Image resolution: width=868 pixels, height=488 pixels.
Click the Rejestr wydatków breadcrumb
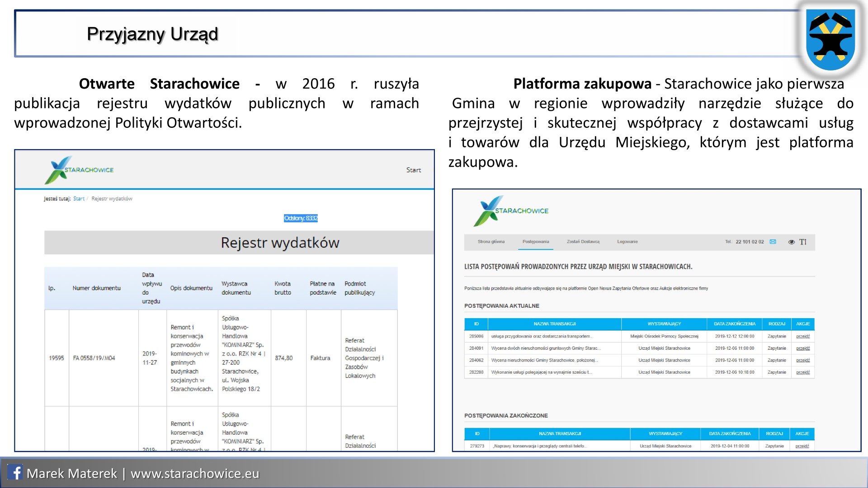click(x=112, y=198)
